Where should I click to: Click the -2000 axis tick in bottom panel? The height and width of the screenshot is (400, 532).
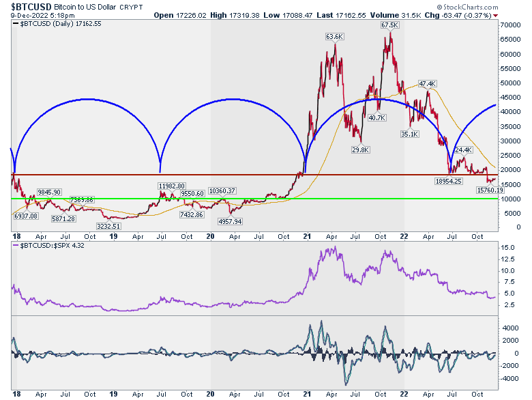[x=509, y=366]
